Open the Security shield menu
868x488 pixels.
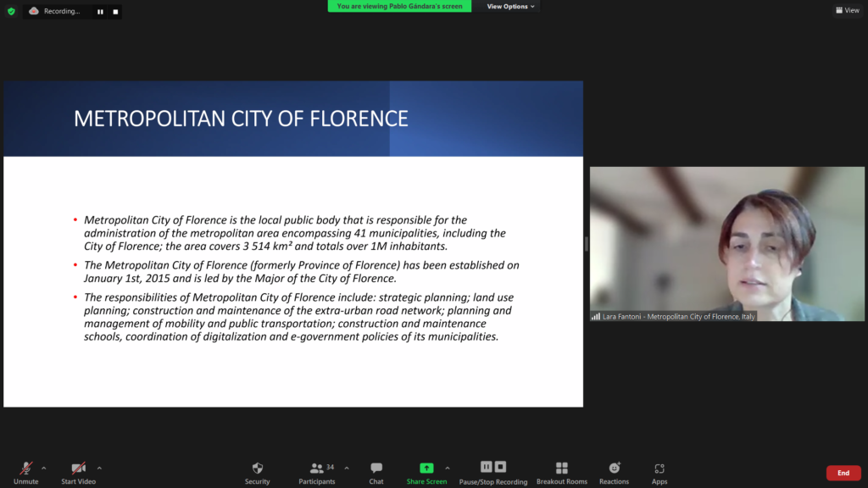tap(258, 469)
